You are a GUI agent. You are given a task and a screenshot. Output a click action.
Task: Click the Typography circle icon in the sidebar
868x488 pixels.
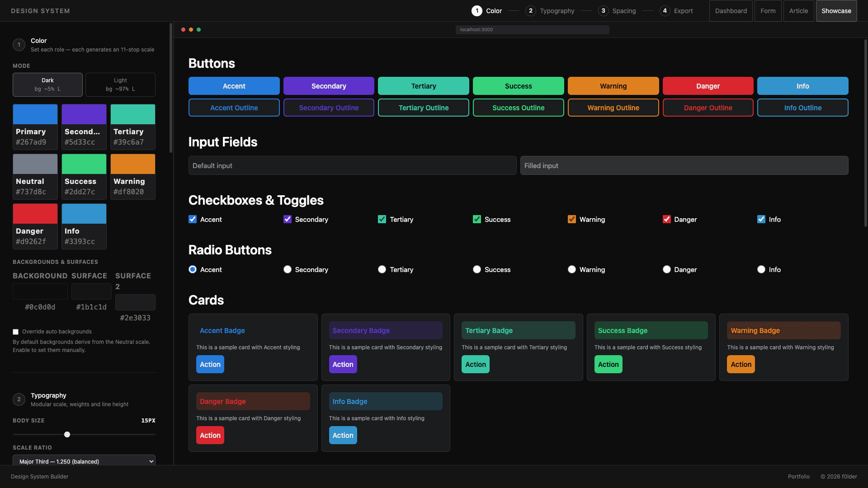19,399
